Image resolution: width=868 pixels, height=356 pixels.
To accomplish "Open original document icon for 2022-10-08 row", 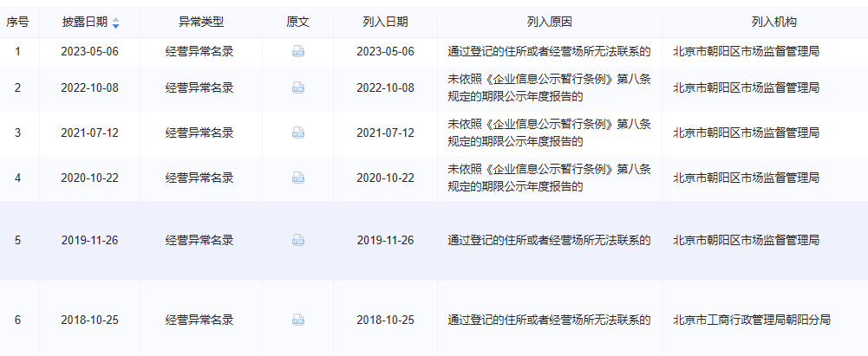I will point(298,87).
